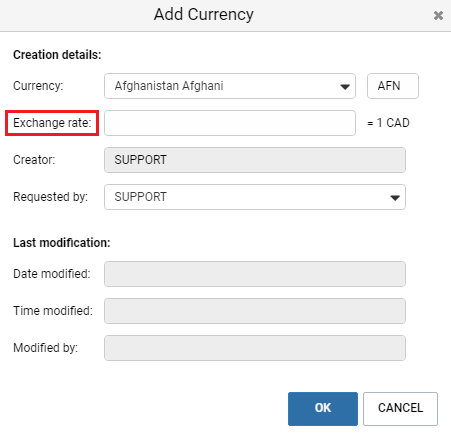Click the Modified by field
The height and width of the screenshot is (435, 451).
click(255, 348)
